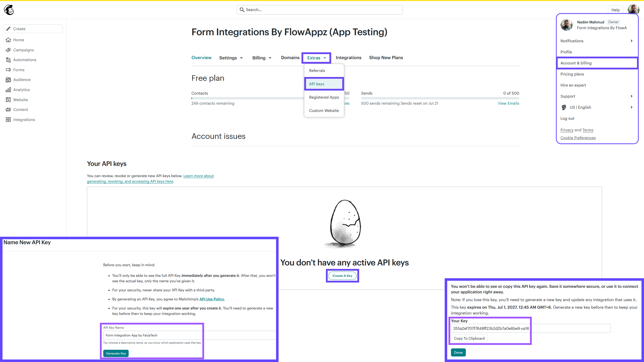Click the Analytics bar chart icon
The image size is (644, 362).
click(x=8, y=90)
